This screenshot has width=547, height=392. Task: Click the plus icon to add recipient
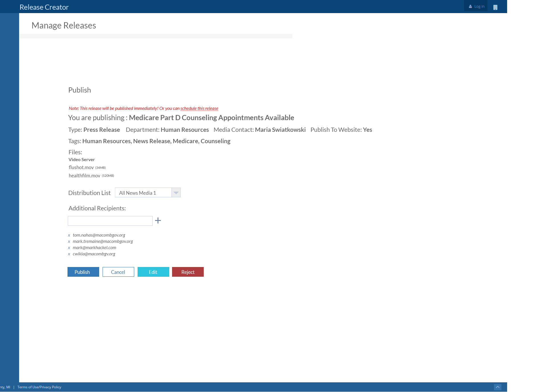coord(158,221)
